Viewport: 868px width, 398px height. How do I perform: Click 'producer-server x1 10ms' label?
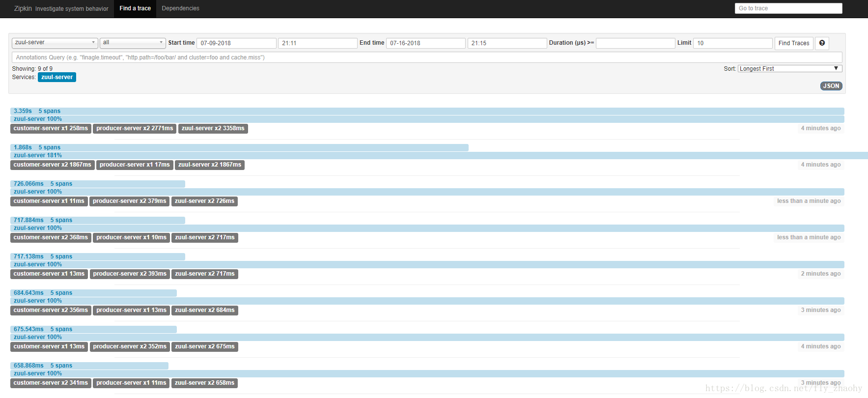coord(131,238)
